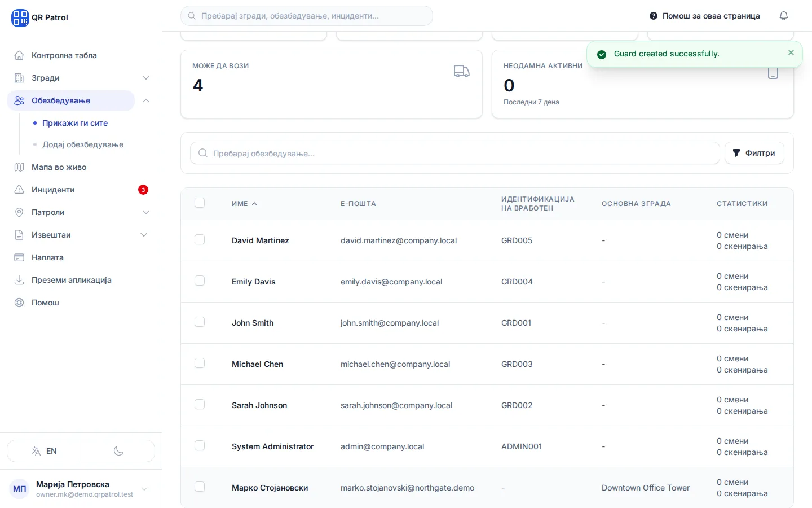Viewport: 812px width, 508px height.
Task: Click the Патроли location pin icon
Action: click(19, 212)
